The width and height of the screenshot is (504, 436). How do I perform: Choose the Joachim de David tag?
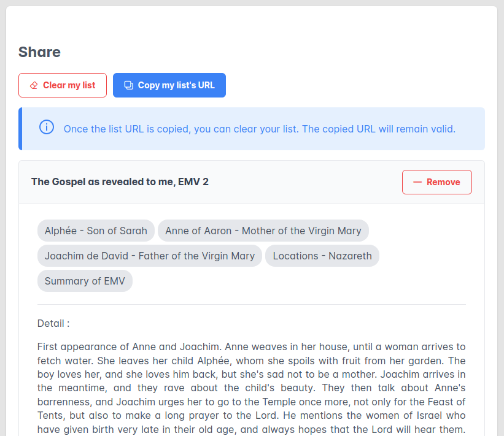149,256
